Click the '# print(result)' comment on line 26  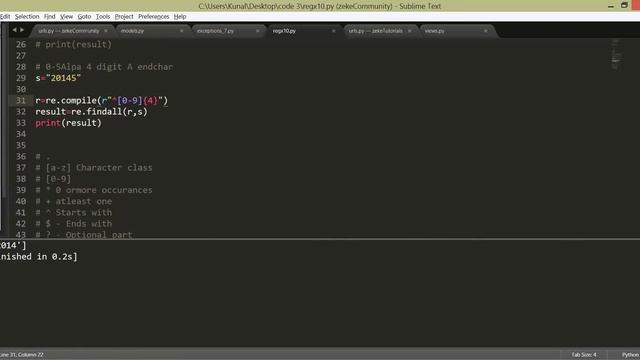(x=73, y=44)
